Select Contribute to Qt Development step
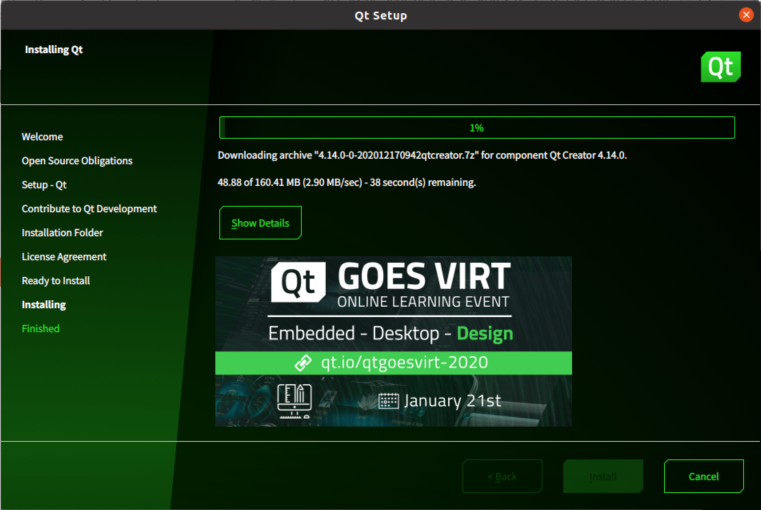This screenshot has width=761, height=510. pyautogui.click(x=89, y=209)
